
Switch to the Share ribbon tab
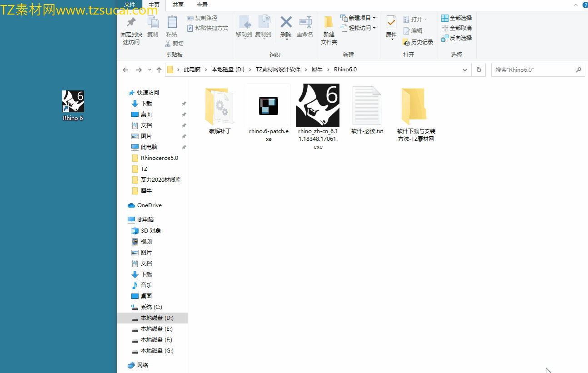click(178, 5)
